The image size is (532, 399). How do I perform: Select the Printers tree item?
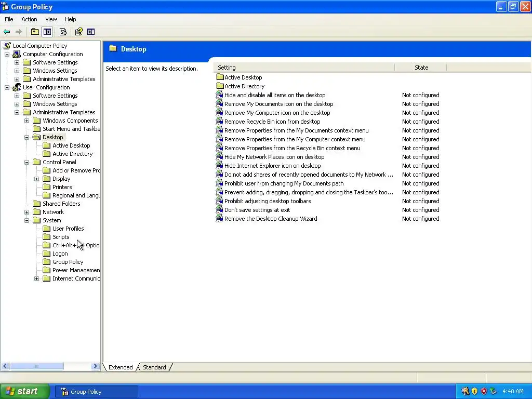click(62, 187)
